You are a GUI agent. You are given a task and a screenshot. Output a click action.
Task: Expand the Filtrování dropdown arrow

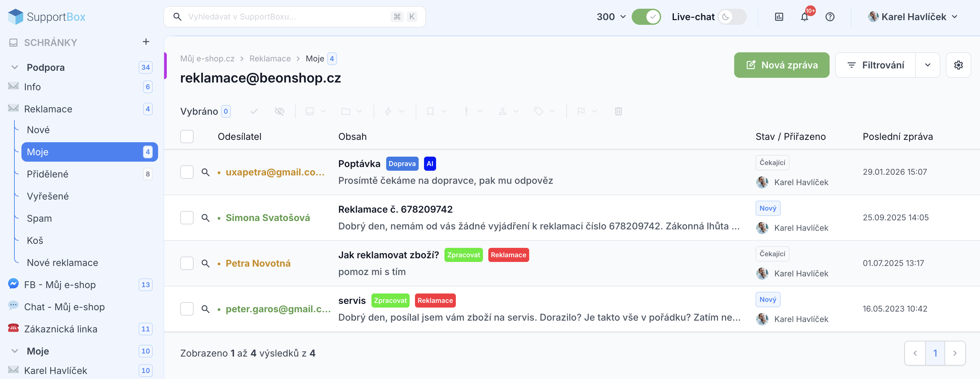click(927, 65)
